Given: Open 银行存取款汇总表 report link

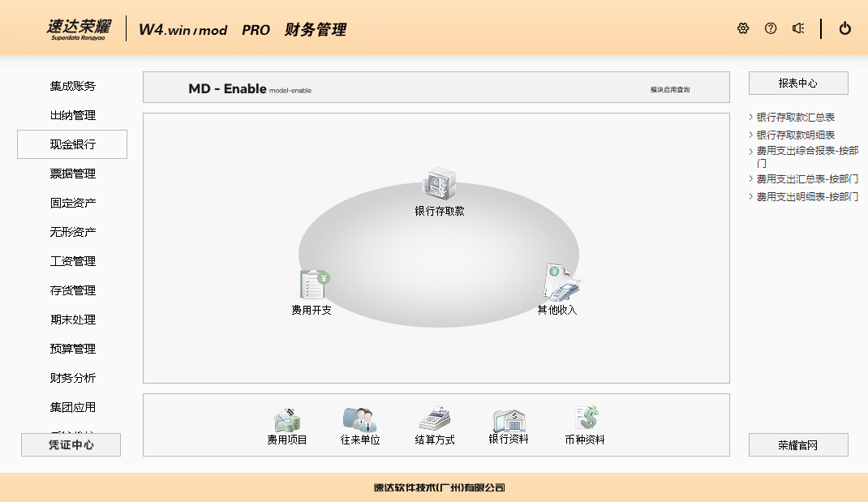Looking at the screenshot, I should point(796,118).
